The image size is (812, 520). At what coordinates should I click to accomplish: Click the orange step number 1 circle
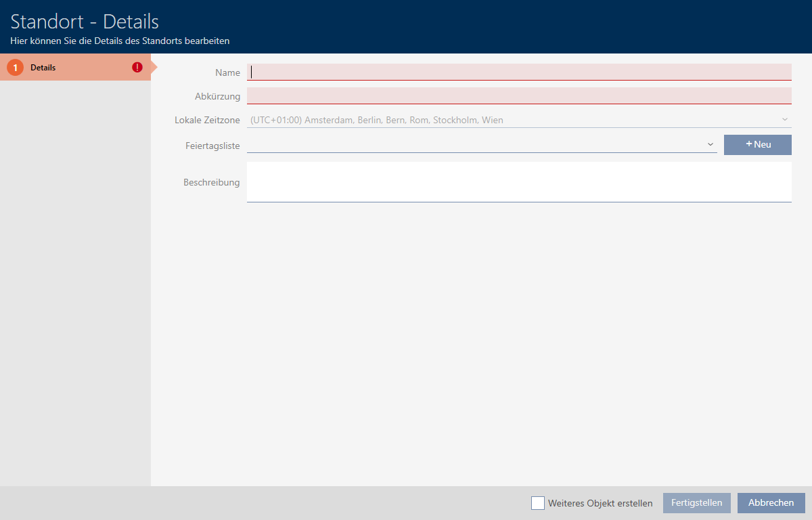[15, 68]
